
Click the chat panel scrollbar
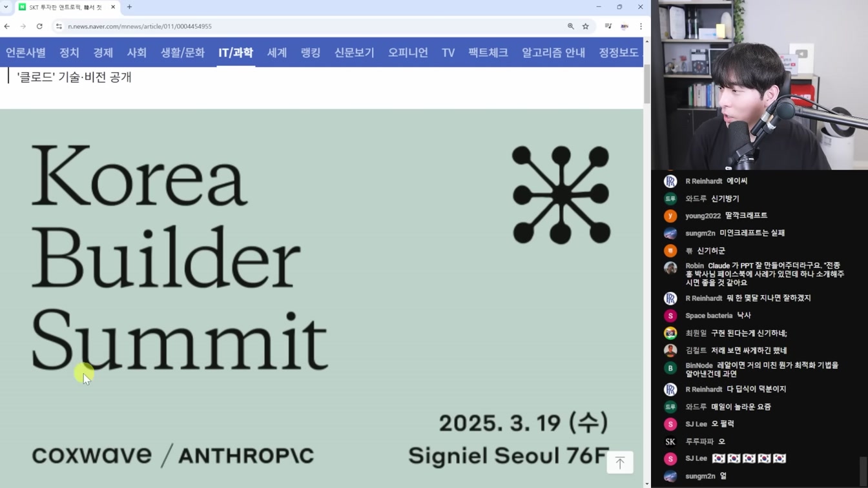[863, 471]
